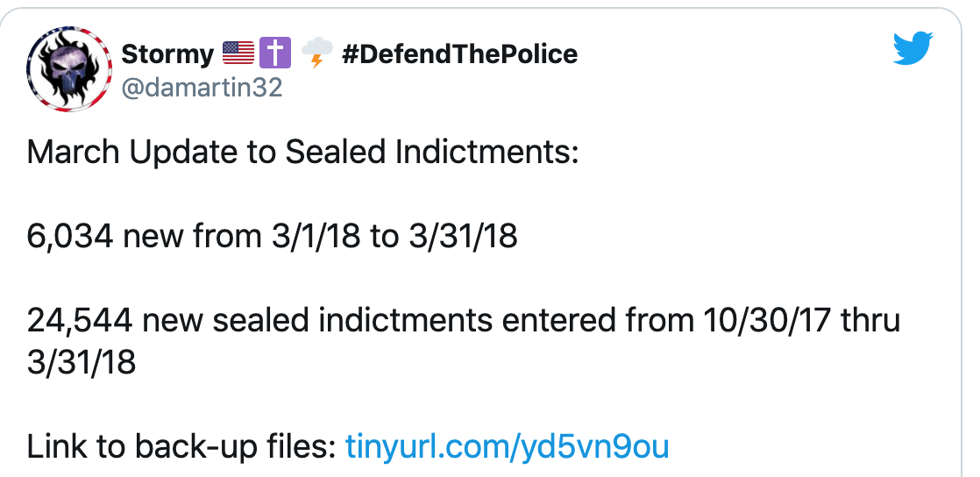Click the skull profile avatar

click(x=69, y=70)
